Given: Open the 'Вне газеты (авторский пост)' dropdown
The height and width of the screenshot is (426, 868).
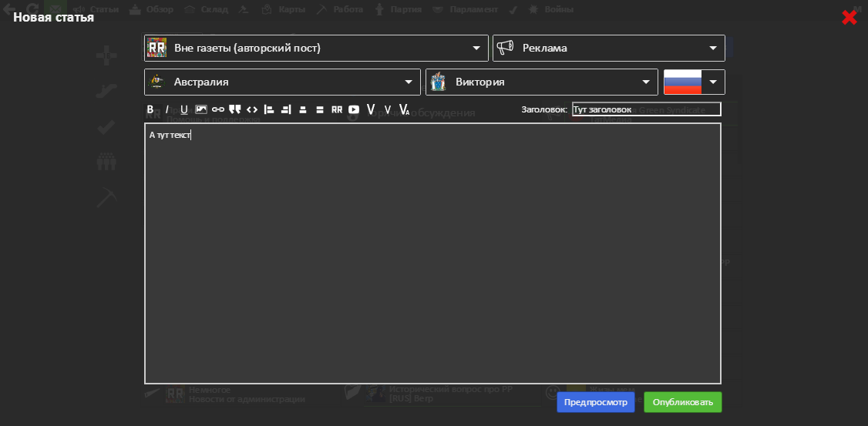Looking at the screenshot, I should click(x=316, y=48).
